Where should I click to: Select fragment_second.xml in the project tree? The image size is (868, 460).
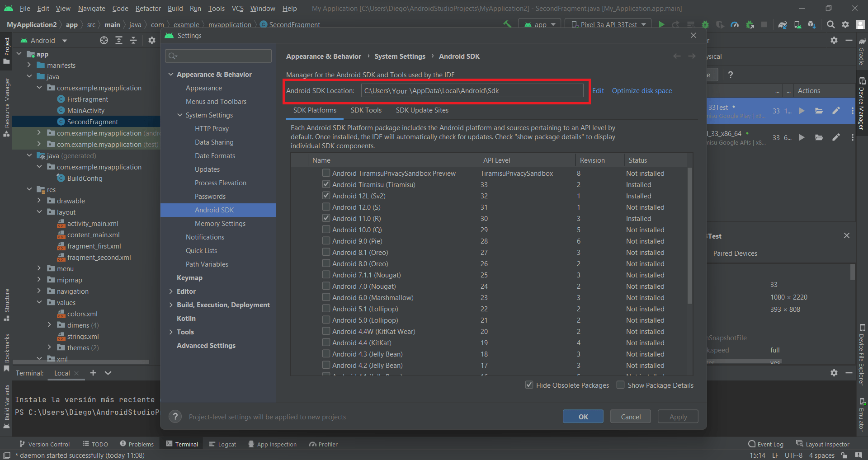[x=99, y=257]
